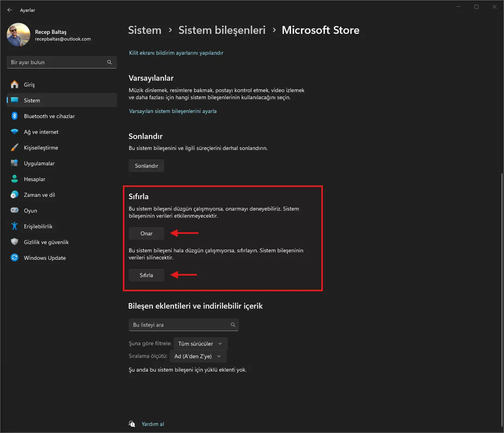
Task: Click the 'Sıralama ölçütü:' label
Action: pos(148,356)
